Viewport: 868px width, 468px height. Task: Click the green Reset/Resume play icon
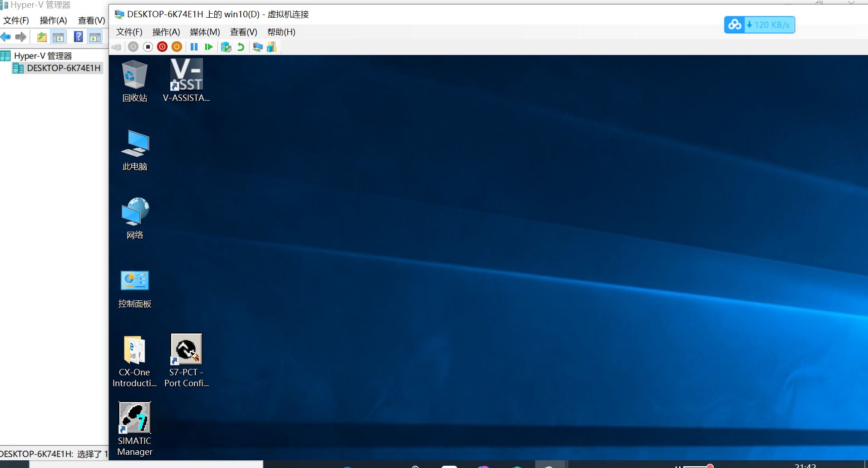pos(208,47)
